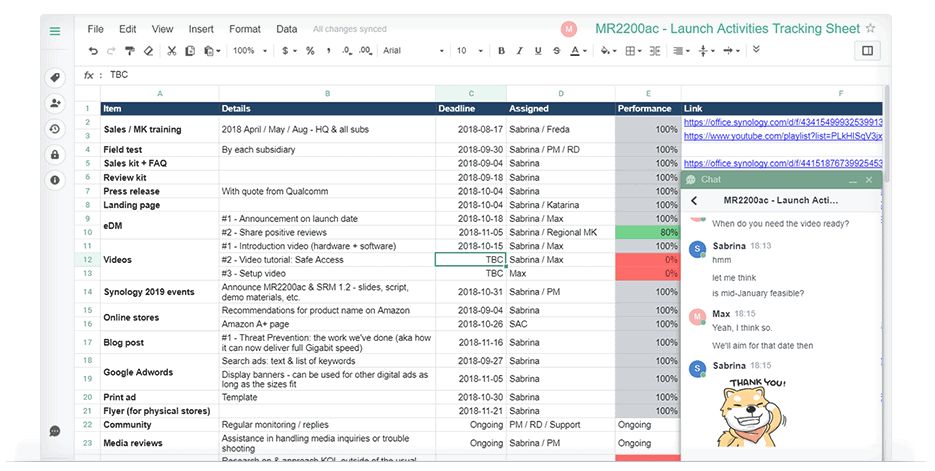Click the share add-user sidebar icon
Image resolution: width=935 pixels, height=471 pixels.
[x=55, y=103]
